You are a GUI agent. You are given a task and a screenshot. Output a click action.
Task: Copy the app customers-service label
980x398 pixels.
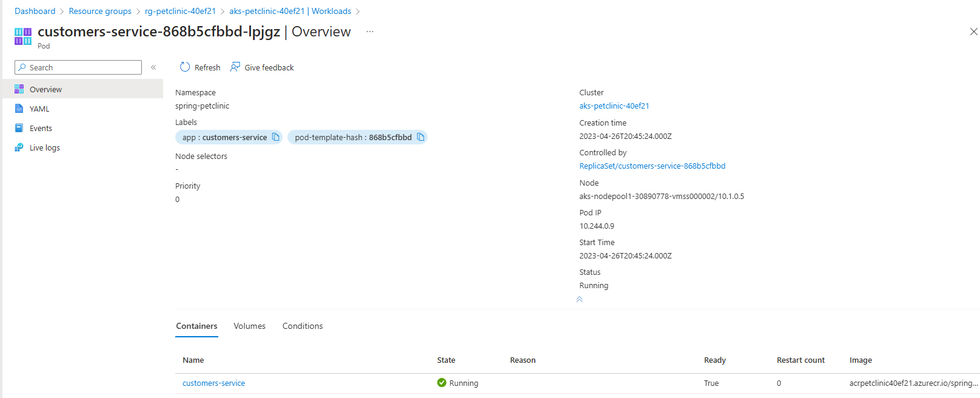276,137
